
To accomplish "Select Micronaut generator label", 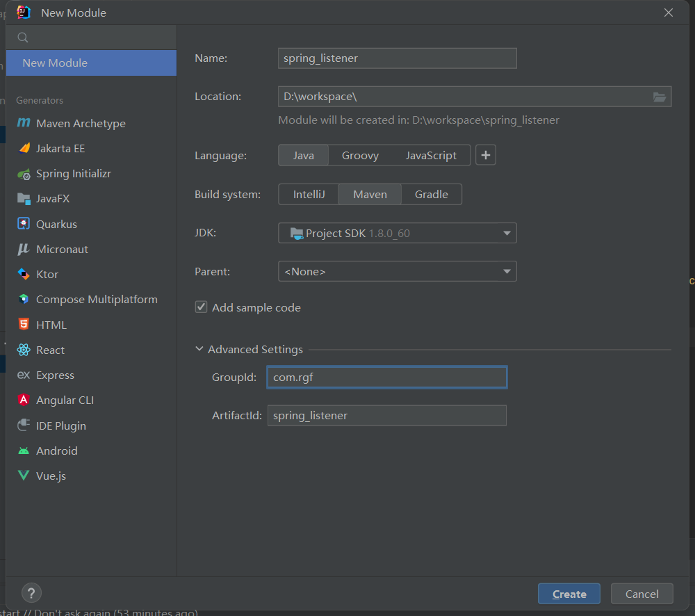I will coord(62,249).
